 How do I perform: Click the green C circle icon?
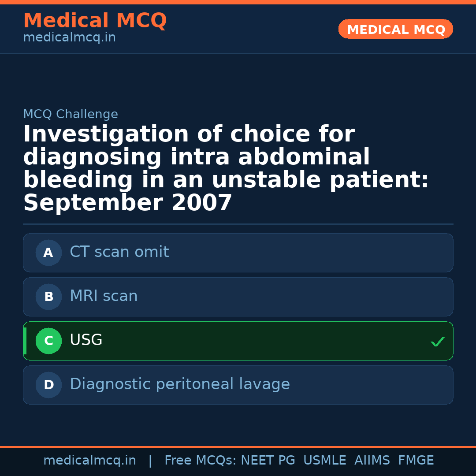[x=48, y=341]
